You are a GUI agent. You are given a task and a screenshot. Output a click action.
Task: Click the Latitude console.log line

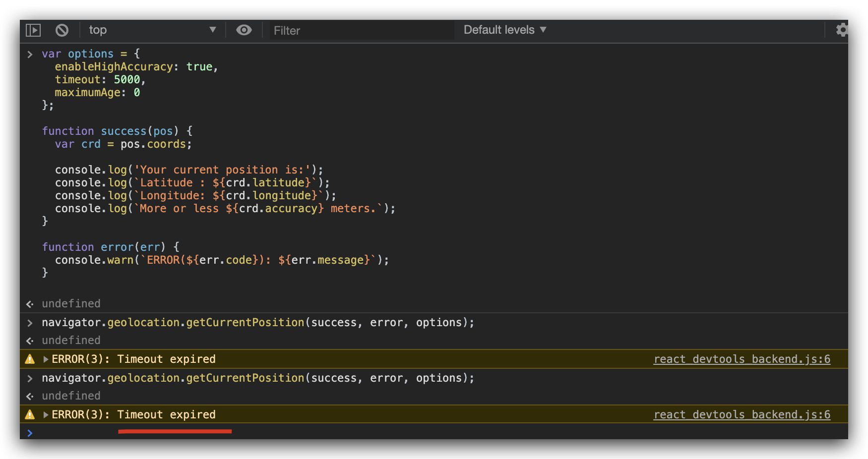coord(192,183)
